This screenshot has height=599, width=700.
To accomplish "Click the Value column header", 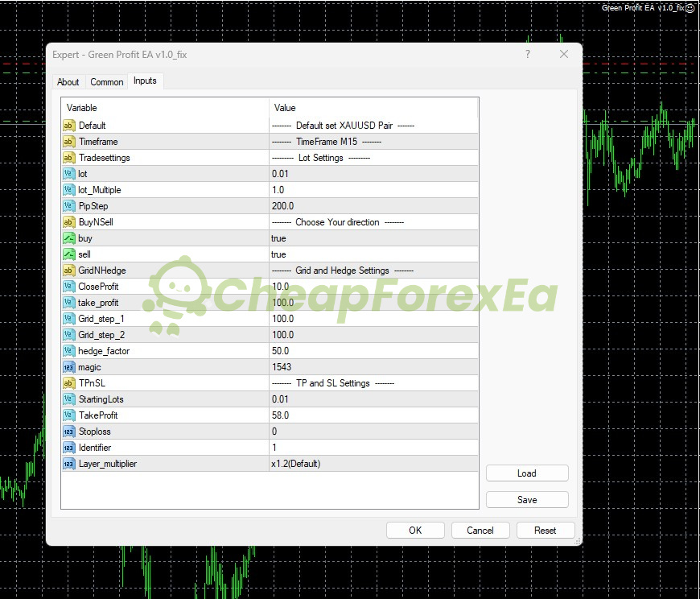I will [x=373, y=108].
